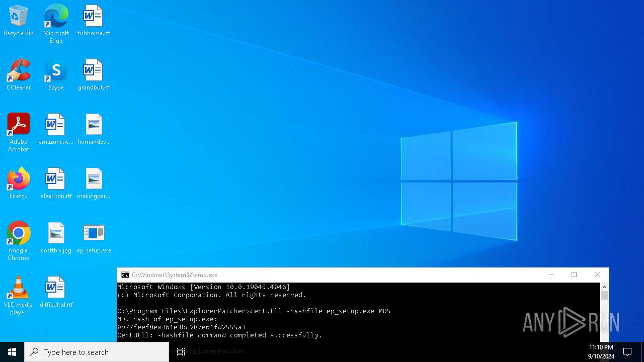
Task: Click the Microsoft Windows version line
Action: point(204,287)
